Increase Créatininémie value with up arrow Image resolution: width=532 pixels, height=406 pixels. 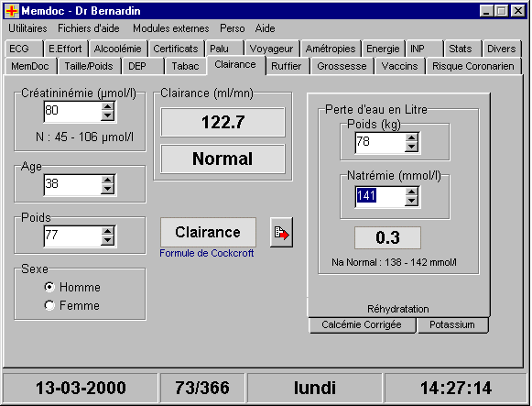(x=107, y=107)
